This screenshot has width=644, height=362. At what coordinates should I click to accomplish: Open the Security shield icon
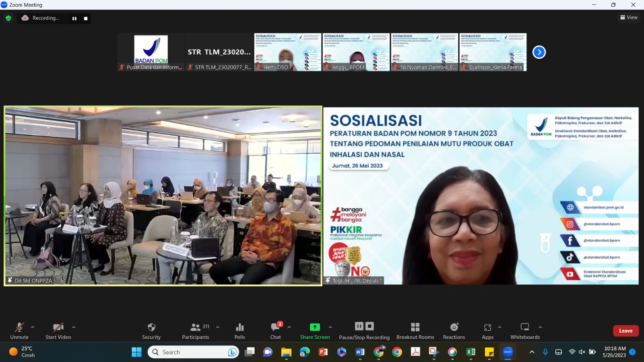coord(151,327)
